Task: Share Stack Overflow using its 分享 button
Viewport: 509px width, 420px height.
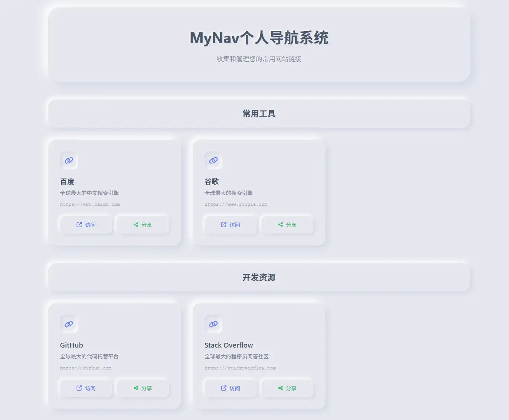Action: (x=287, y=388)
